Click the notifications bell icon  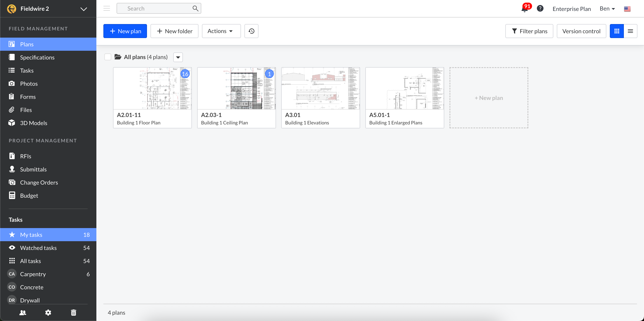tap(524, 9)
